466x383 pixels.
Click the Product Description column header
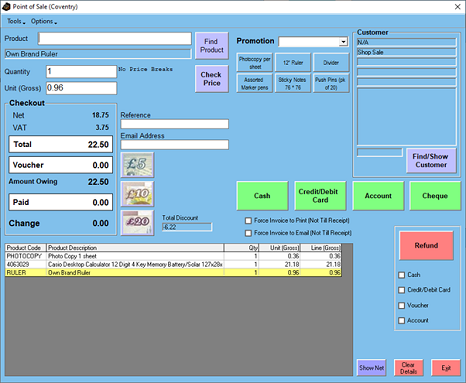pyautogui.click(x=135, y=248)
